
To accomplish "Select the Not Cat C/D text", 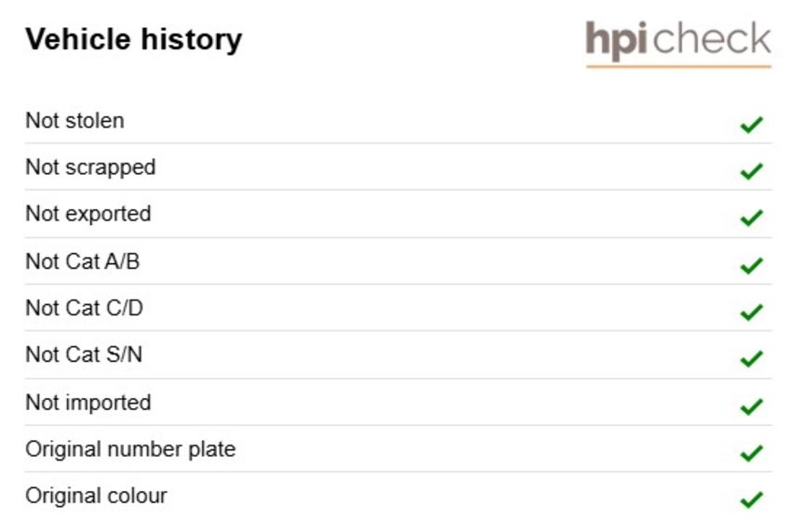I will click(x=85, y=308).
